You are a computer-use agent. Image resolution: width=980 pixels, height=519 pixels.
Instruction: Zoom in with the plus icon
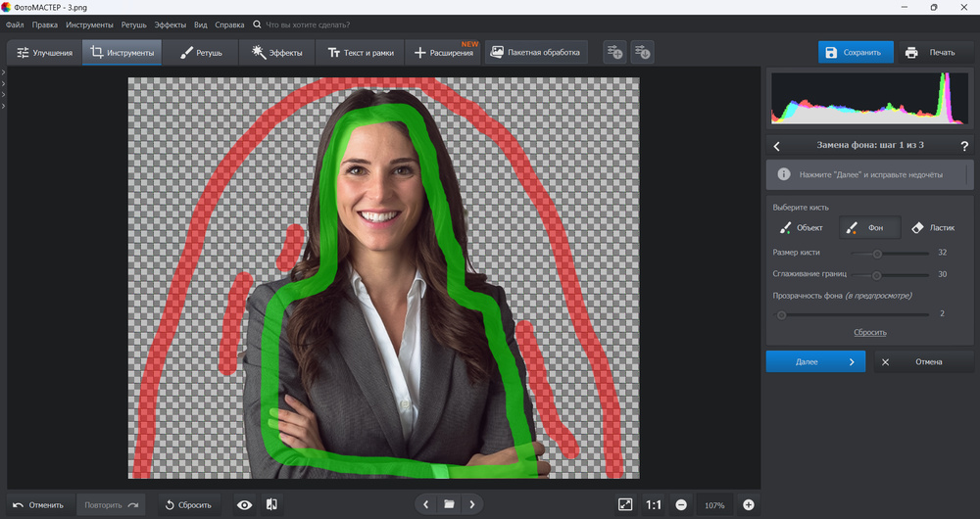[x=749, y=504]
